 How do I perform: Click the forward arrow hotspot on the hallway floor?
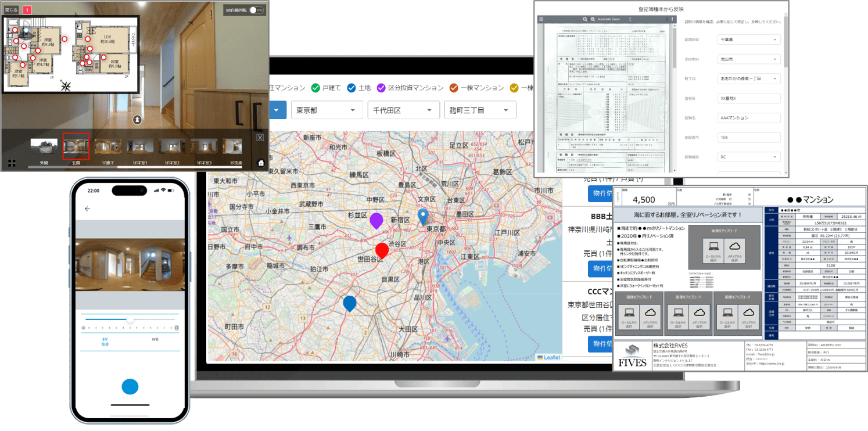tap(137, 120)
